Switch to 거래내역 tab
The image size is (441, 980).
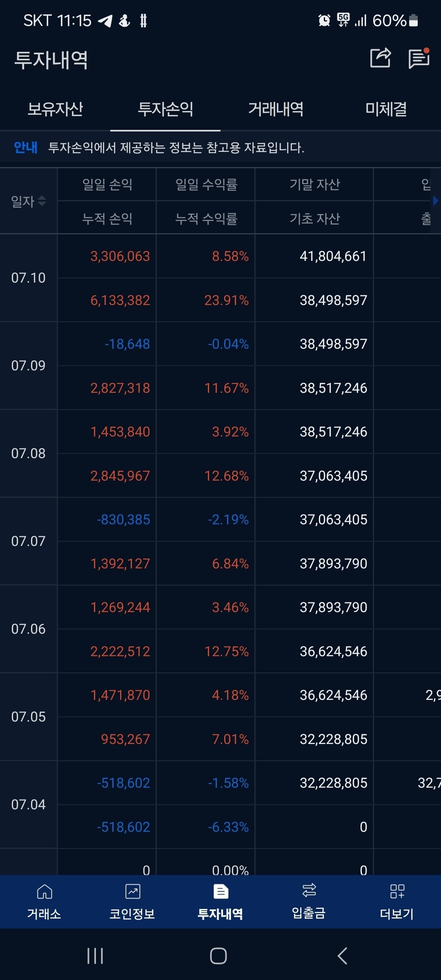tap(276, 109)
